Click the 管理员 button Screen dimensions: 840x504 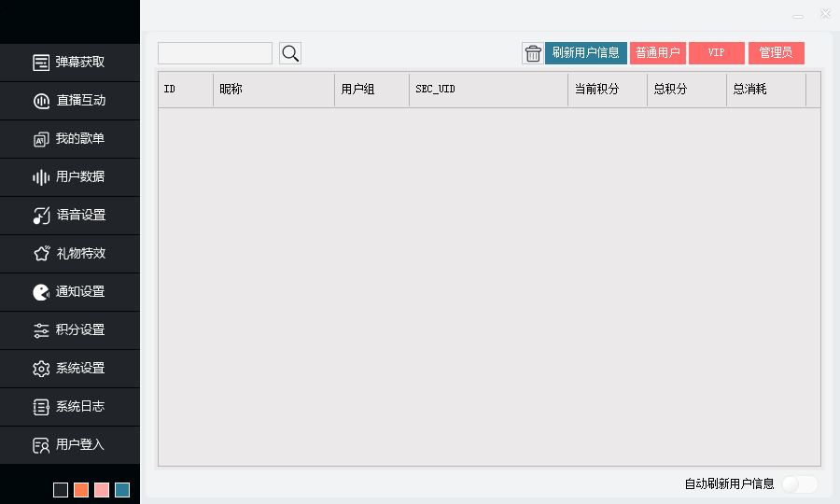pyautogui.click(x=776, y=53)
